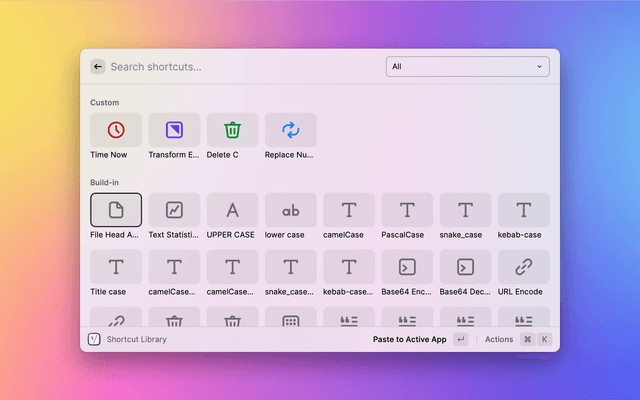Select the PascalCase shortcut
Image resolution: width=640 pixels, height=400 pixels.
coord(407,210)
